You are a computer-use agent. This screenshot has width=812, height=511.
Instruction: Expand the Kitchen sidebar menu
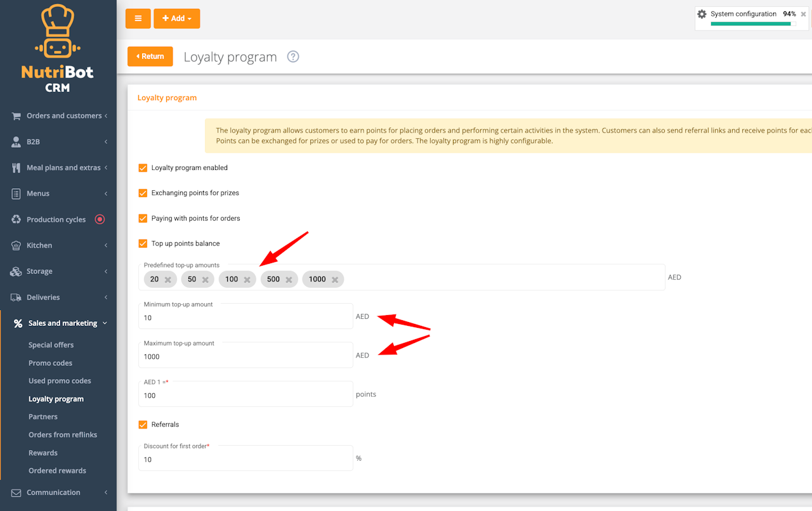pos(58,245)
